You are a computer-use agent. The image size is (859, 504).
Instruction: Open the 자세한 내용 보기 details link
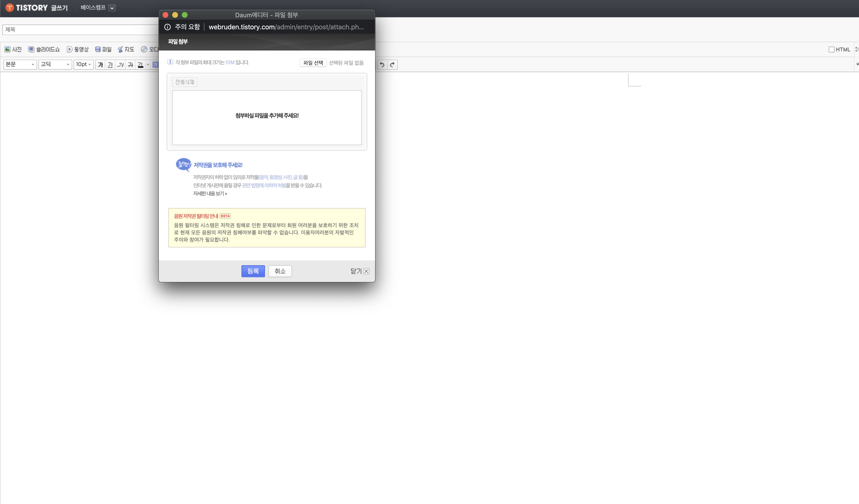pos(210,193)
